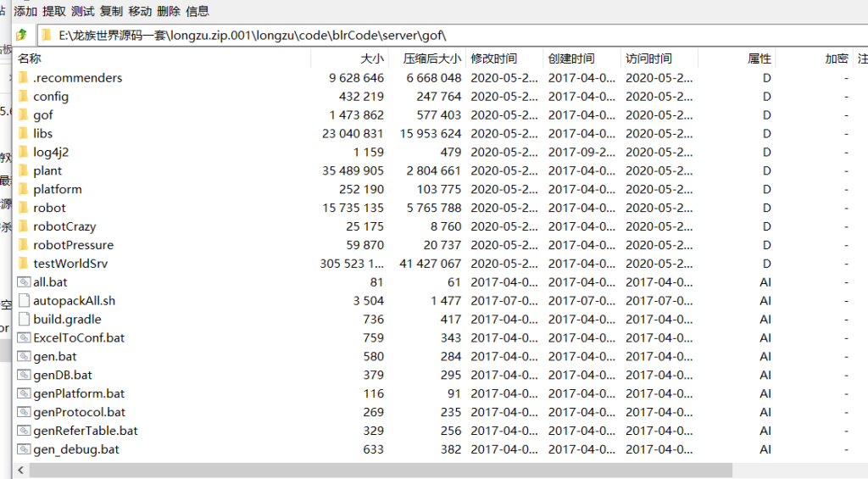The height and width of the screenshot is (479, 868).
Task: Select the testWorldSrv folder icon
Action: click(x=23, y=263)
